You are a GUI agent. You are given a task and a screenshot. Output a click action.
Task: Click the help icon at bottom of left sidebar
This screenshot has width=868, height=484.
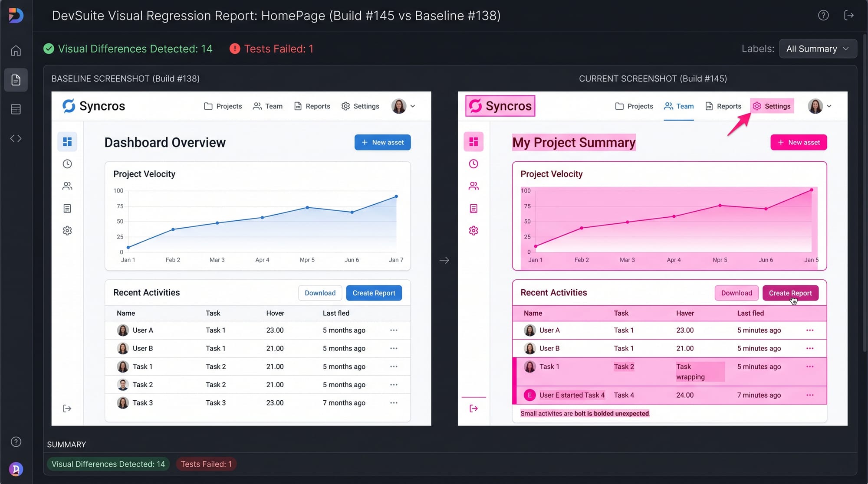point(16,441)
